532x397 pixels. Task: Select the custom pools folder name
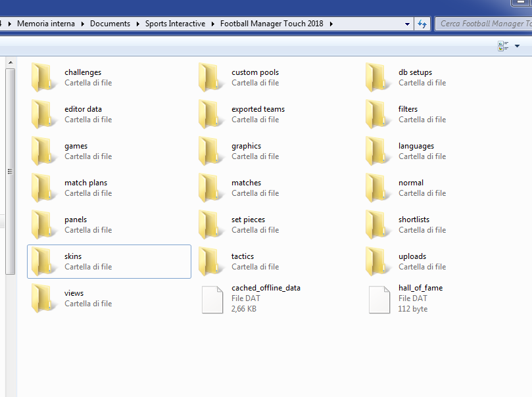255,72
